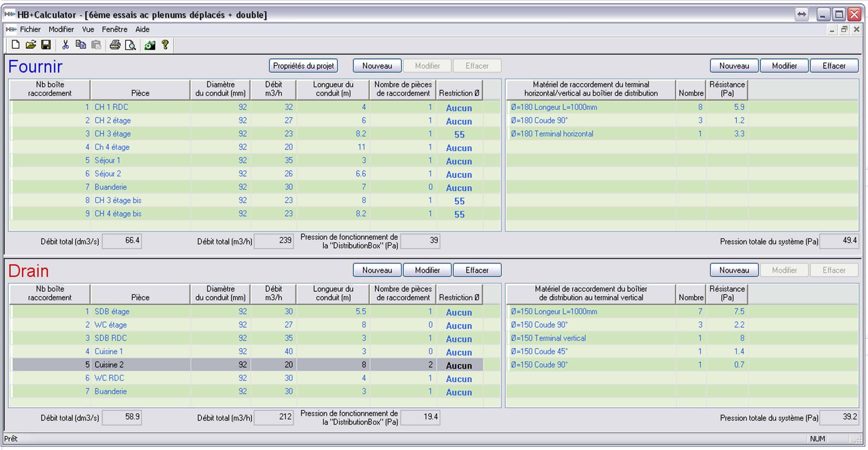Click the double-arrow icon in the title bar
This screenshot has height=450, width=868.
(801, 14)
